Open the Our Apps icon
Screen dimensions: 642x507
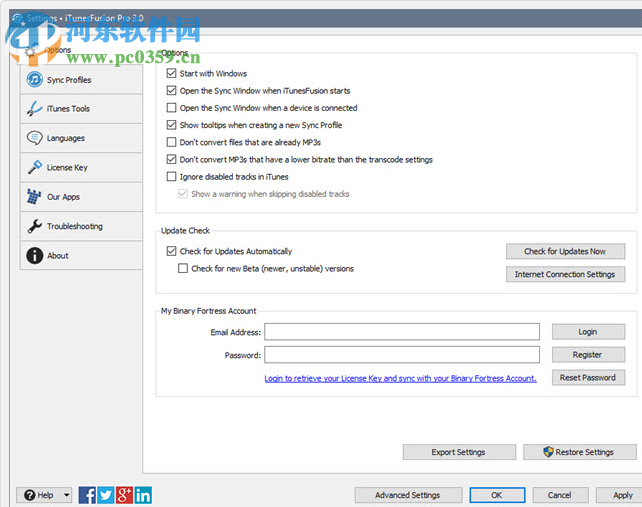click(x=34, y=197)
